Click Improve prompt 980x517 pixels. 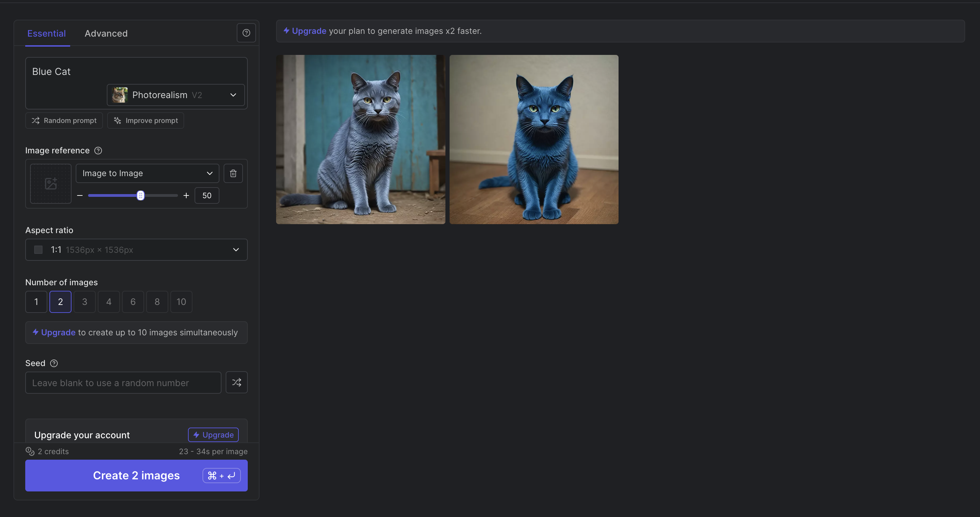[x=145, y=121]
